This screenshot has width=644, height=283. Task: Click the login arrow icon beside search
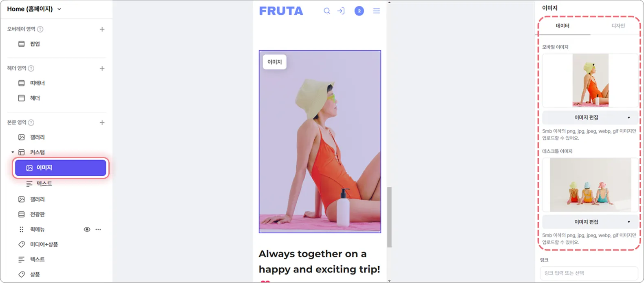point(341,11)
